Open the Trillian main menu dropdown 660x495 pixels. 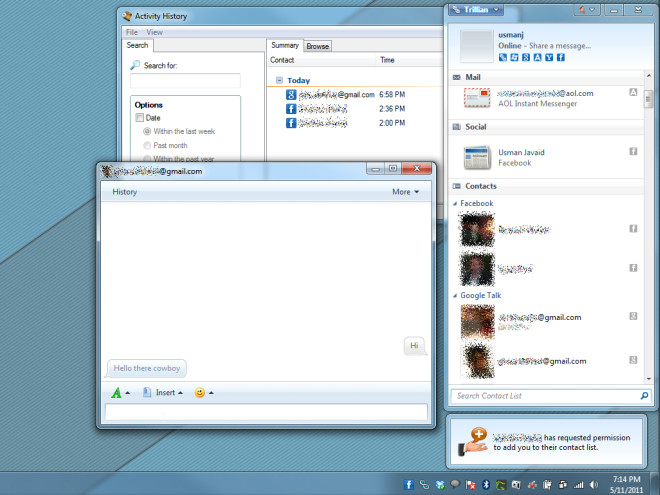[x=476, y=9]
